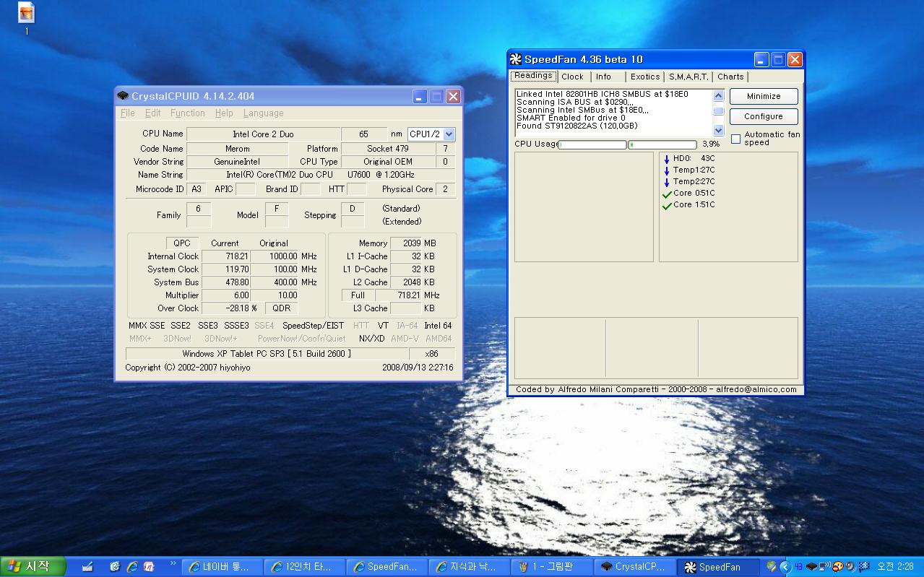This screenshot has width=924, height=577.
Task: Switch to '1 - 그림판' Paint taskbar button
Action: click(x=553, y=568)
